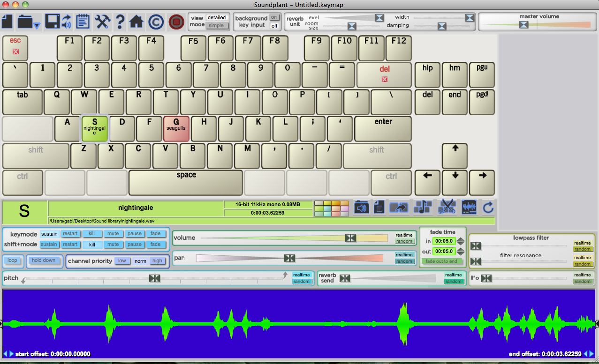Switch view mode to simple

(x=217, y=25)
